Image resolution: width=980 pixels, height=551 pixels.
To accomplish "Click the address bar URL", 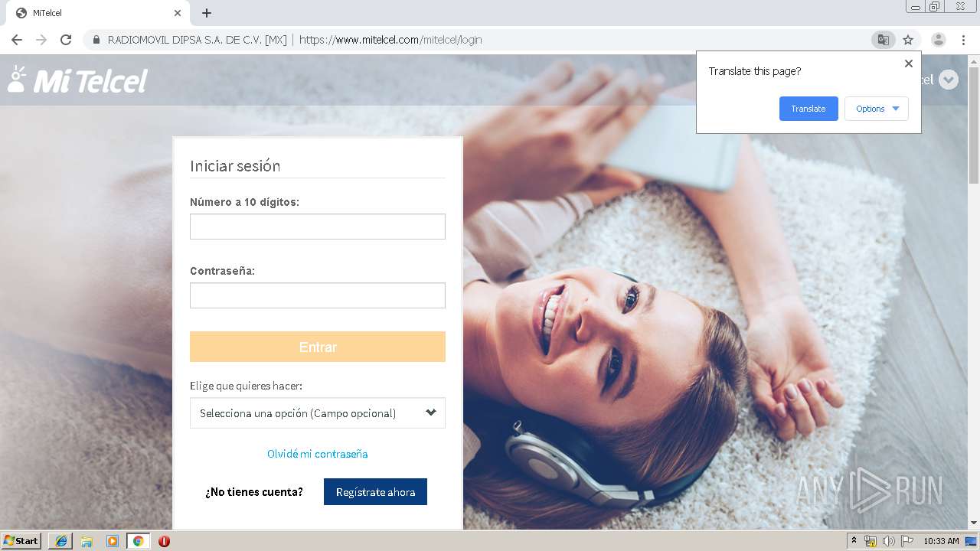I will pyautogui.click(x=390, y=40).
